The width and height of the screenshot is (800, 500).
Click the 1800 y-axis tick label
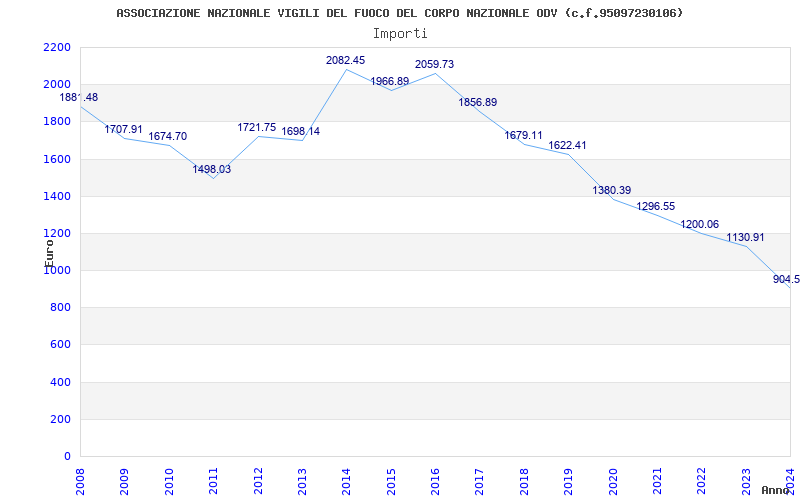point(57,121)
